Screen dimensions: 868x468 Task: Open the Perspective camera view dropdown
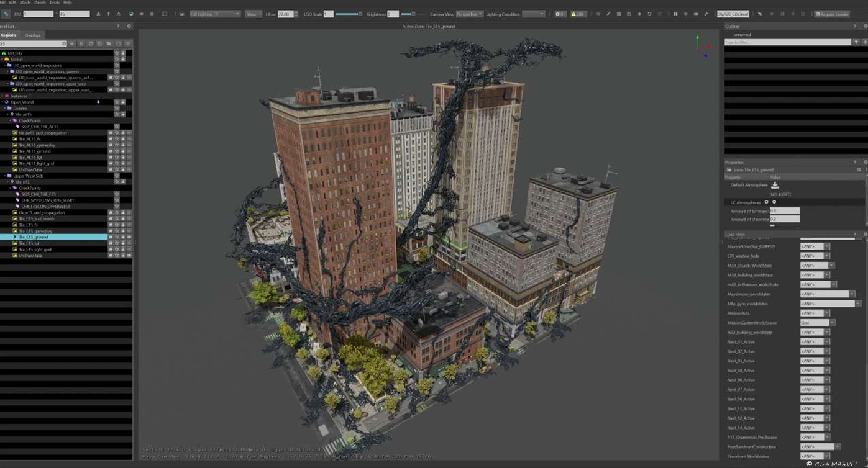pyautogui.click(x=469, y=14)
